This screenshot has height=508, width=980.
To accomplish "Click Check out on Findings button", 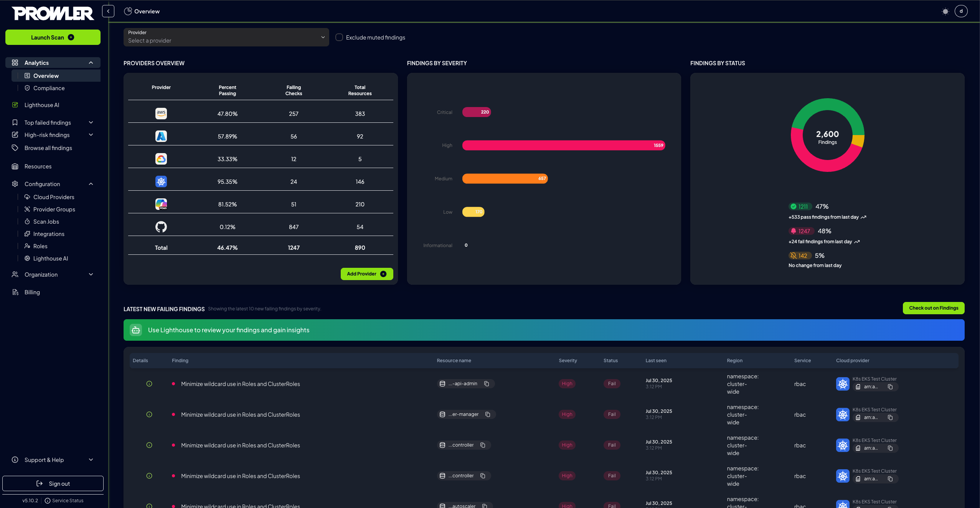I will (x=933, y=308).
